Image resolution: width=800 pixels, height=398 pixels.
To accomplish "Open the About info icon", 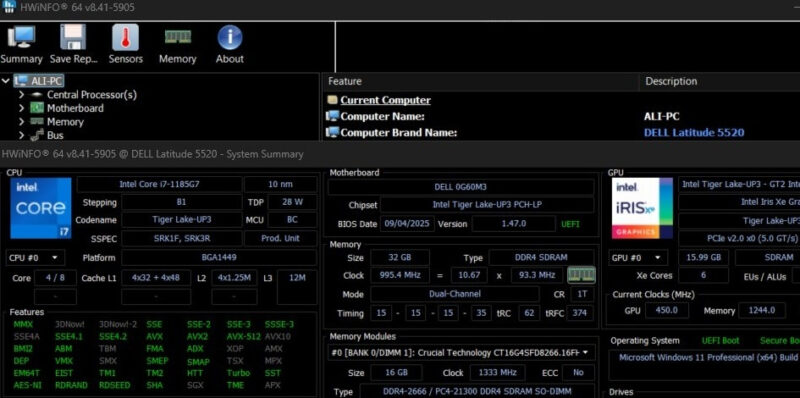I will [230, 38].
